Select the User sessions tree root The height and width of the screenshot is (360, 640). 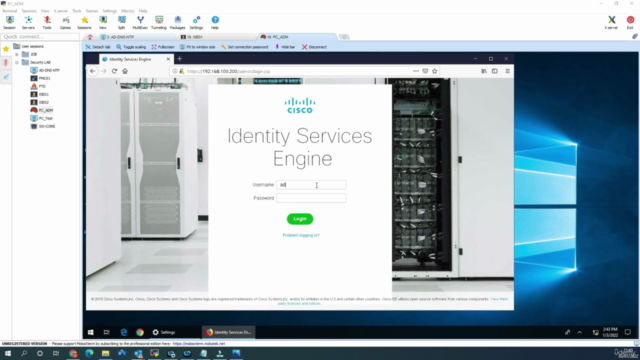pyautogui.click(x=29, y=46)
